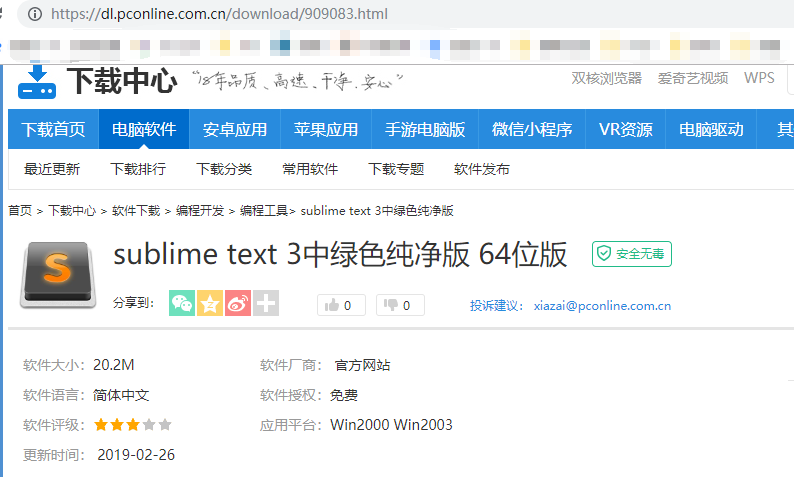Click the file size 20.2M
The image size is (794, 477).
pyautogui.click(x=114, y=365)
